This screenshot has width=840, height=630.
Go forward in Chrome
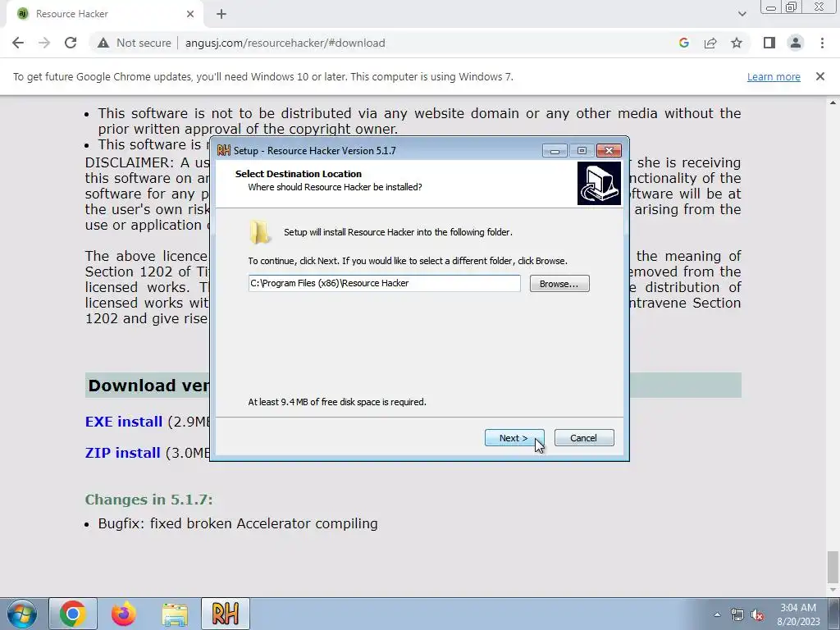44,43
